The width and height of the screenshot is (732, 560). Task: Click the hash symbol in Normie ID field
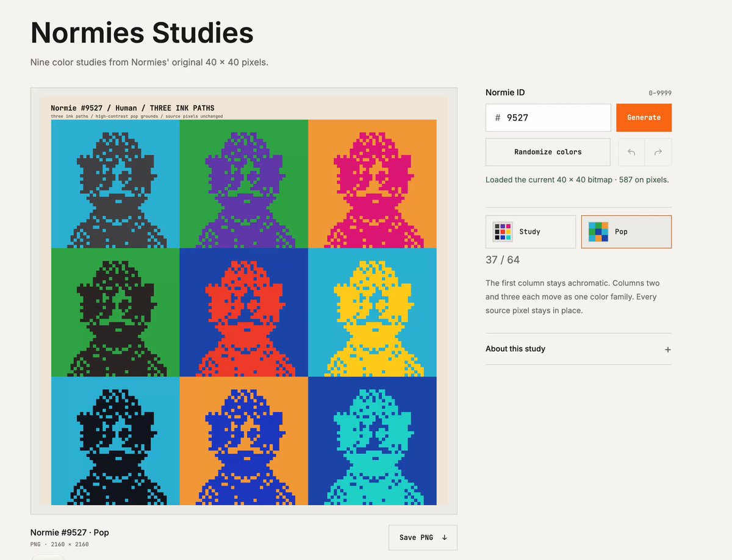pos(498,118)
